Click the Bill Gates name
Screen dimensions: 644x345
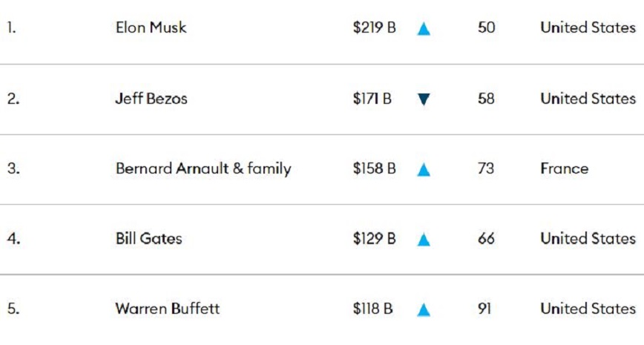tap(149, 239)
